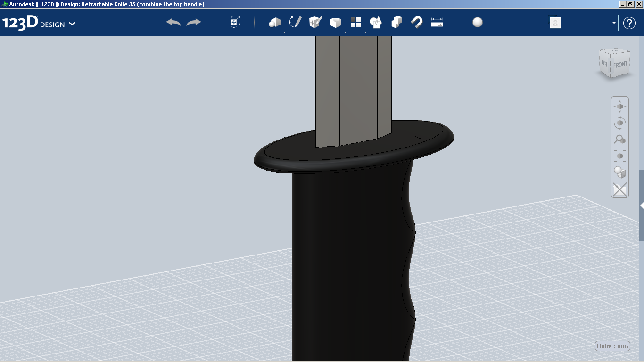Click the Units : mm button

[x=612, y=346]
